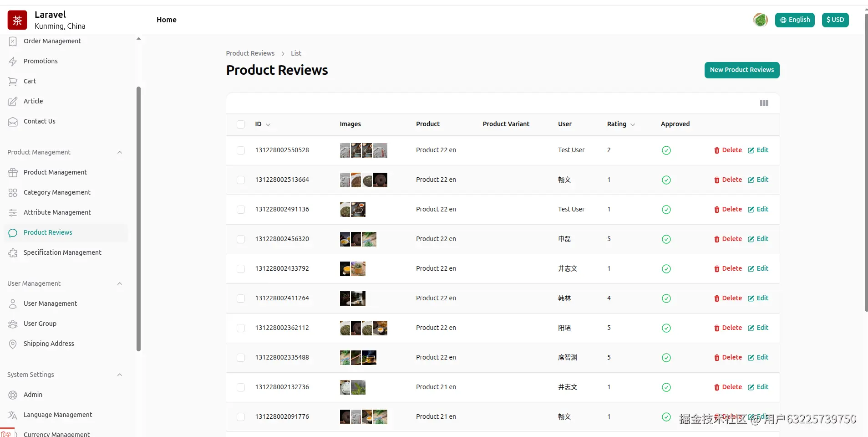Click the Cart sidebar icon

[13, 82]
